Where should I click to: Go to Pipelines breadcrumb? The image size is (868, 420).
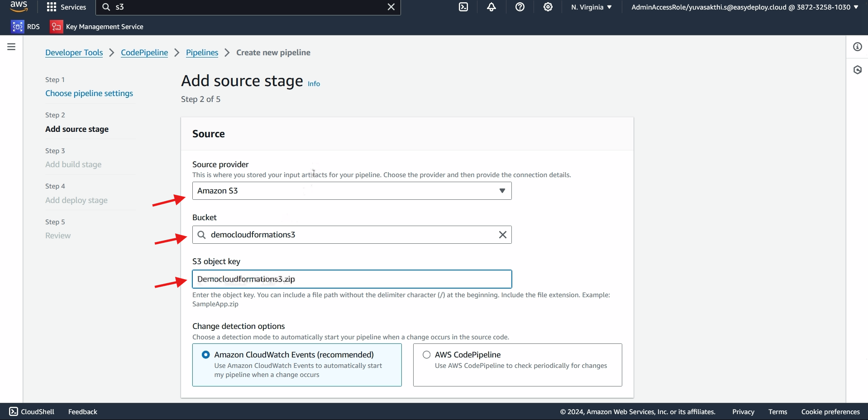click(x=202, y=53)
